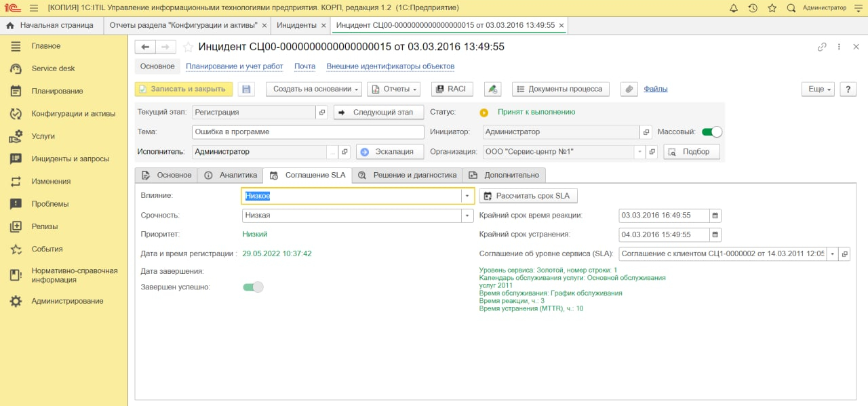868x406 pixels.
Task: Click the RACI button
Action: 452,89
